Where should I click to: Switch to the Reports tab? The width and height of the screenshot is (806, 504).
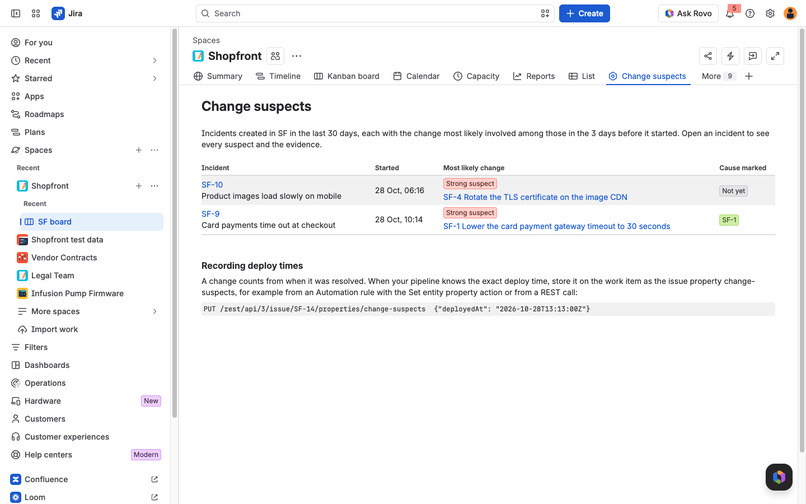(534, 76)
